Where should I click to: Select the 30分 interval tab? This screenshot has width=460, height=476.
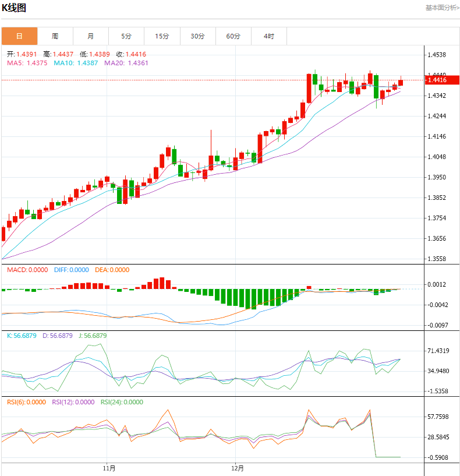(197, 36)
